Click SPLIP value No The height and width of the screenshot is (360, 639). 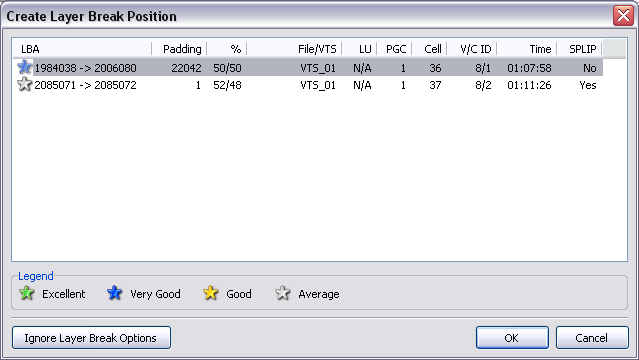(x=590, y=68)
